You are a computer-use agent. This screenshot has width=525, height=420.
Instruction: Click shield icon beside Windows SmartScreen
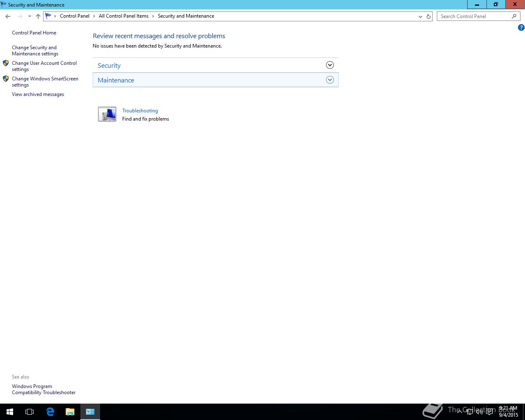(6, 79)
